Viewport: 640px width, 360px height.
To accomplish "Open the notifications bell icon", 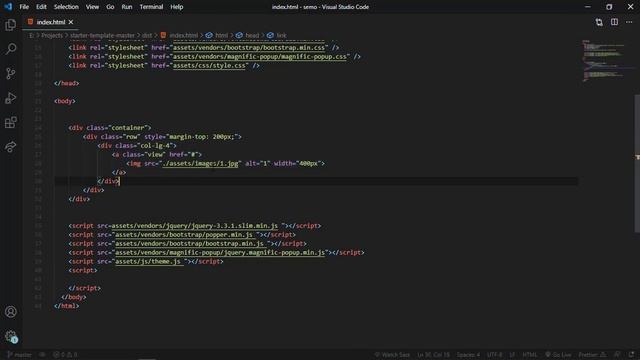I will [631, 355].
